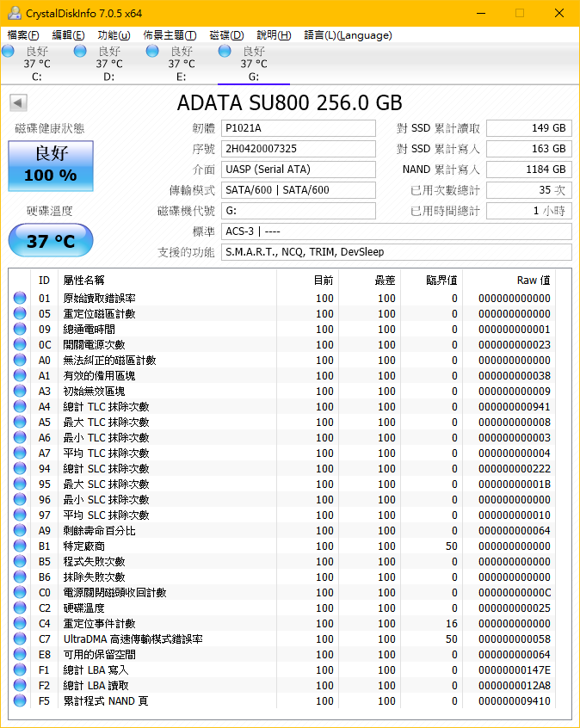Click the standard field ACS-3 | ----

coord(396,231)
